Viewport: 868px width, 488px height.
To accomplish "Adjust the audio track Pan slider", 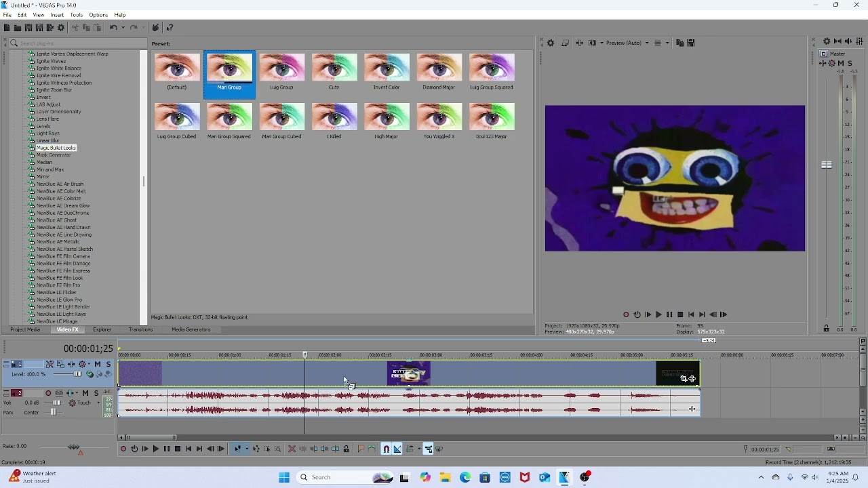I will (x=54, y=412).
